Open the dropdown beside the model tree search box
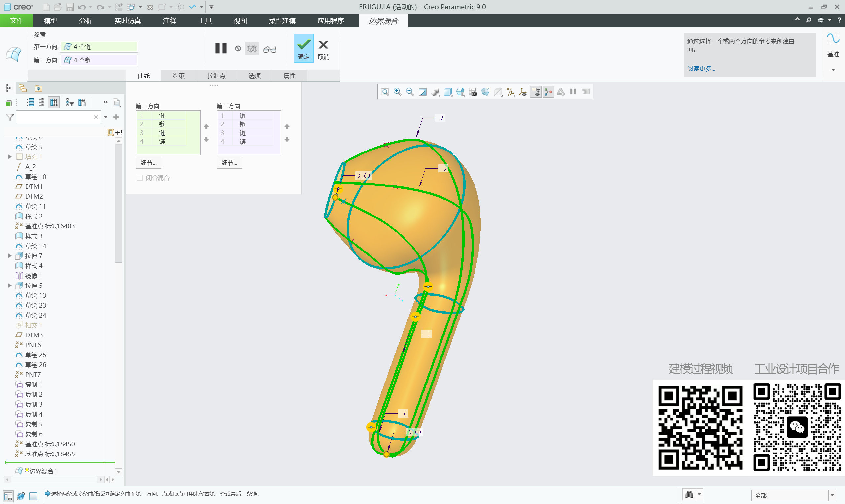 [106, 117]
